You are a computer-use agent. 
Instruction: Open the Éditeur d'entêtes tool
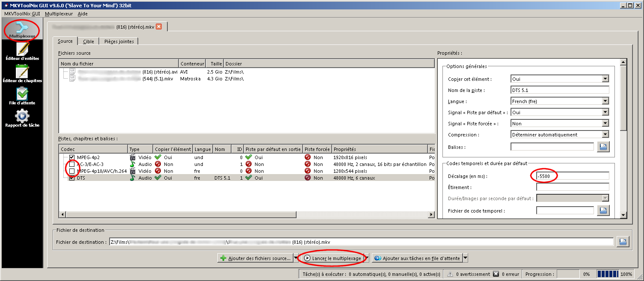(22, 51)
